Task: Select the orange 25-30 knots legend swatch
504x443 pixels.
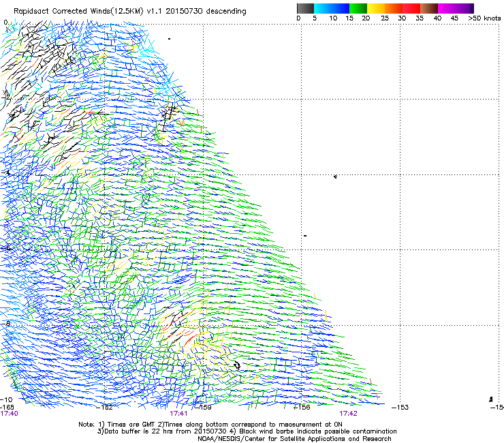Action: tap(394, 8)
